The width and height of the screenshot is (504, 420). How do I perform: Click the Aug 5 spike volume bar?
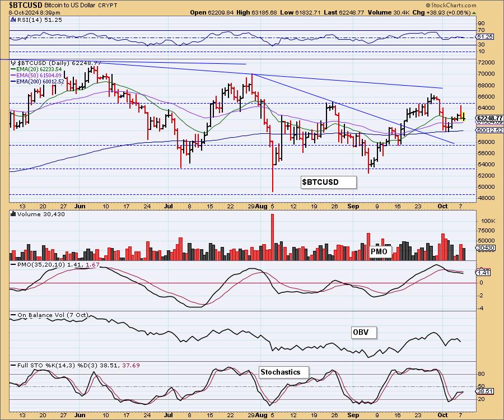tap(273, 237)
